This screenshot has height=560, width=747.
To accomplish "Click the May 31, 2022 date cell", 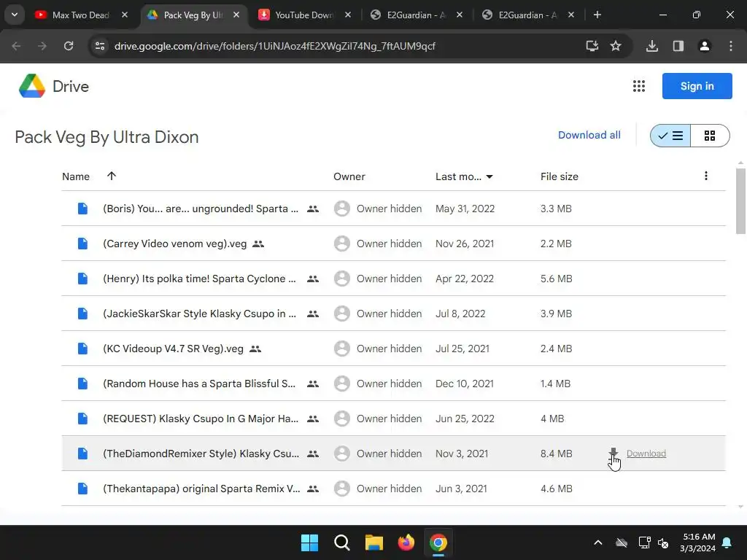I will [x=465, y=209].
